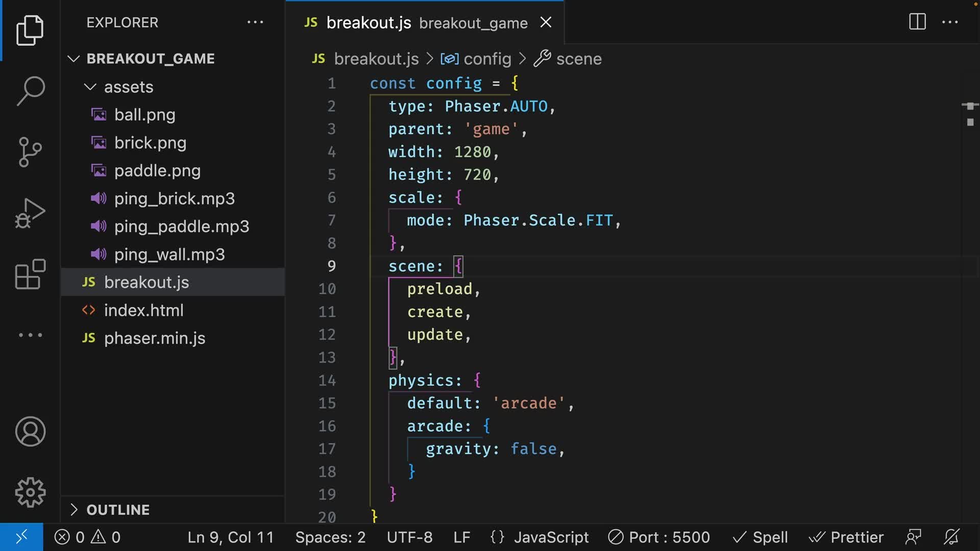Viewport: 980px width, 551px height.
Task: Click the 'update' entry on line 12
Action: pos(435,335)
